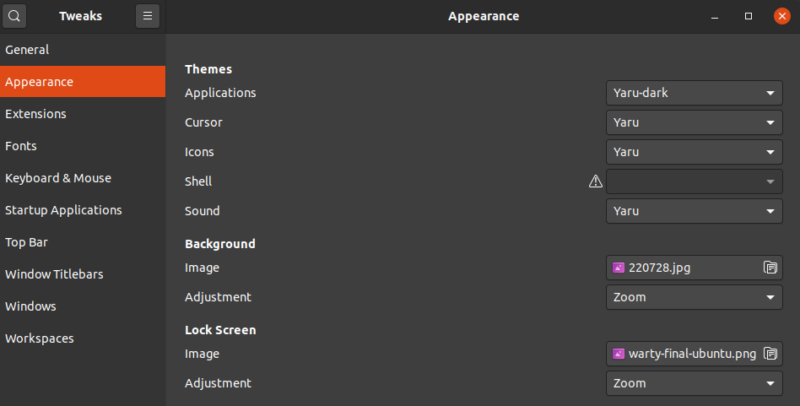The height and width of the screenshot is (406, 800).
Task: Open the Icons theme dropdown
Action: tap(694, 153)
